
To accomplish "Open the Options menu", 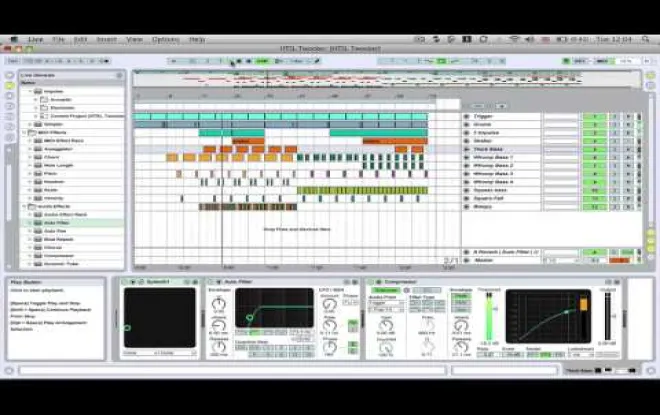I will pyautogui.click(x=165, y=40).
